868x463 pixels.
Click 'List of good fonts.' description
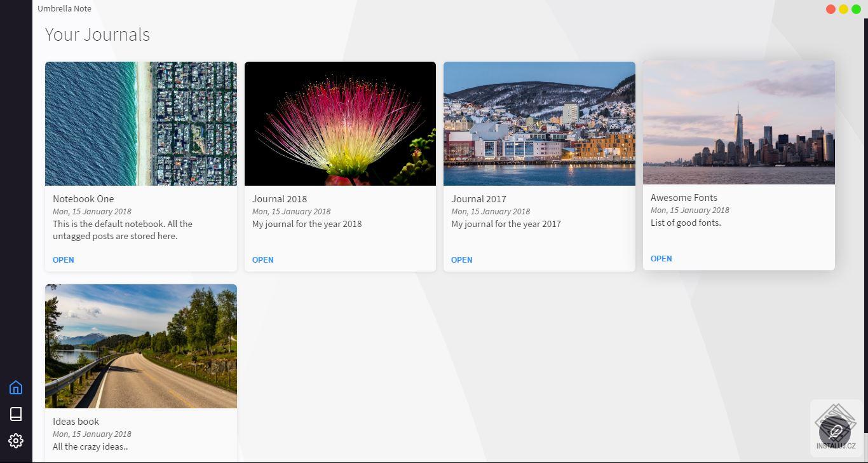pos(686,223)
